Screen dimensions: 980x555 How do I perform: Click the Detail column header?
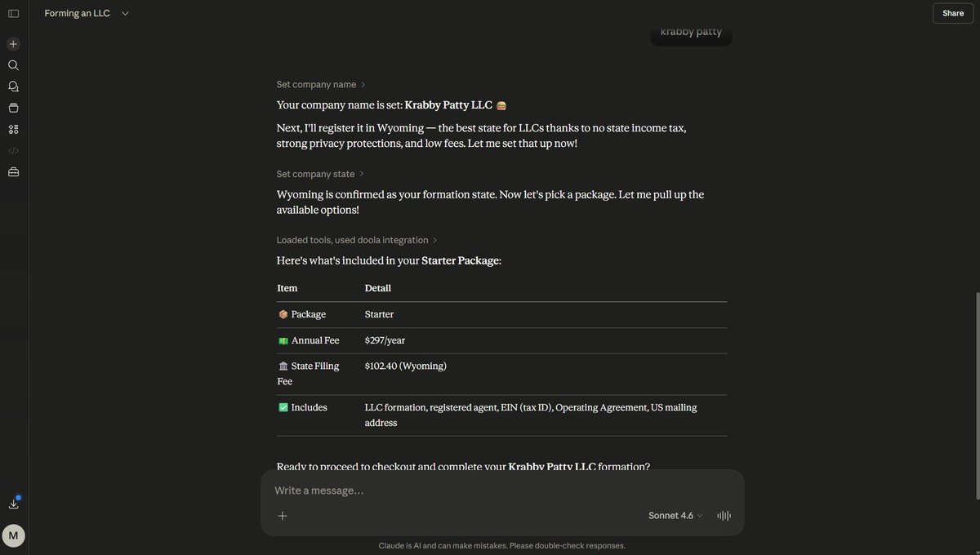pyautogui.click(x=377, y=288)
